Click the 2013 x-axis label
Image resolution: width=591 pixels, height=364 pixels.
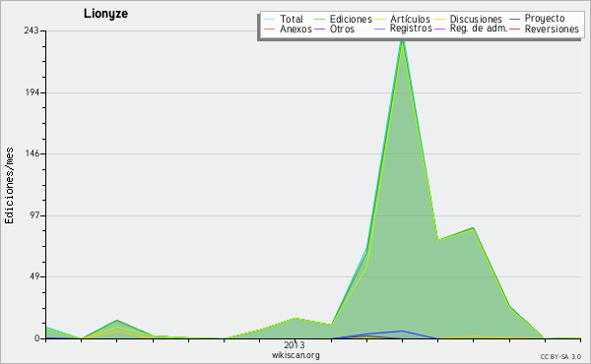click(x=294, y=344)
